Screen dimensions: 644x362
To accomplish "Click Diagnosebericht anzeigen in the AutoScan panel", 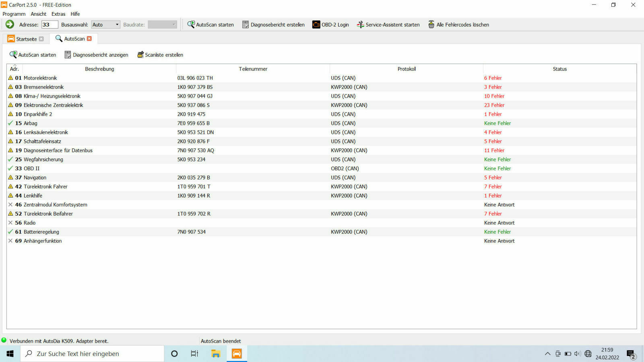I will 97,55.
